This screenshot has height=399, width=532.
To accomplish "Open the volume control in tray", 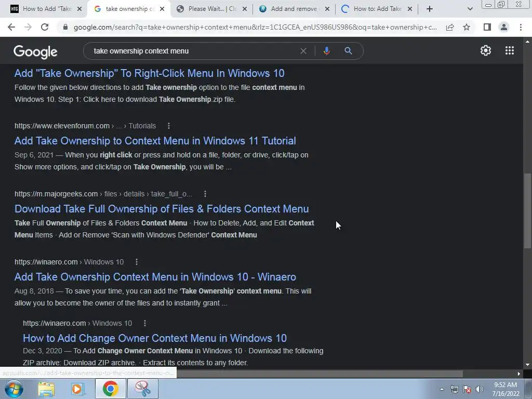I will (x=480, y=389).
